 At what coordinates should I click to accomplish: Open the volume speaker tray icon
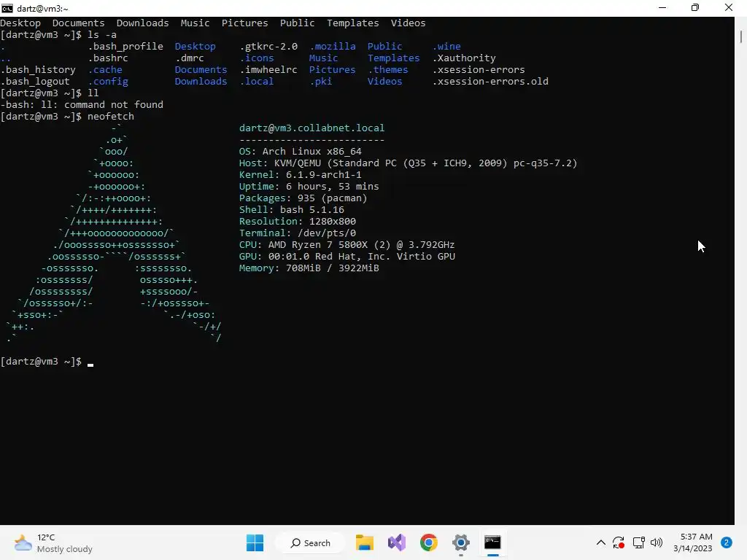click(657, 542)
